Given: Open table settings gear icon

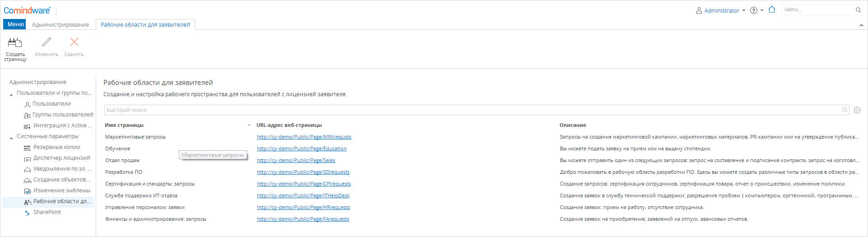Looking at the screenshot, I should 857,110.
